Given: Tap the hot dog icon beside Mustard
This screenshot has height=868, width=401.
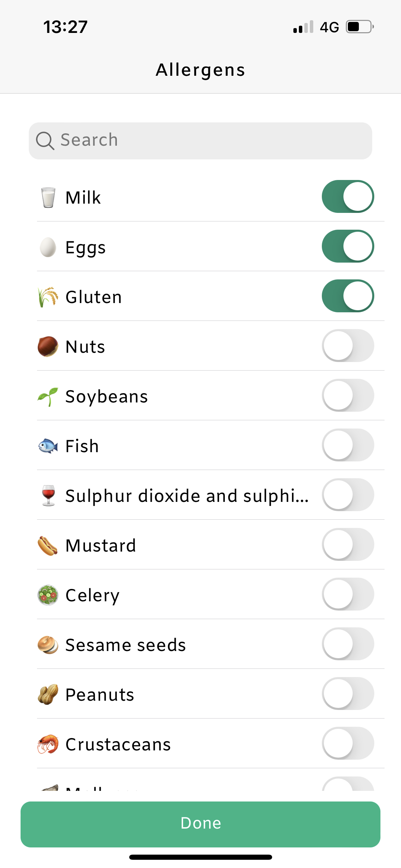Looking at the screenshot, I should 48,545.
